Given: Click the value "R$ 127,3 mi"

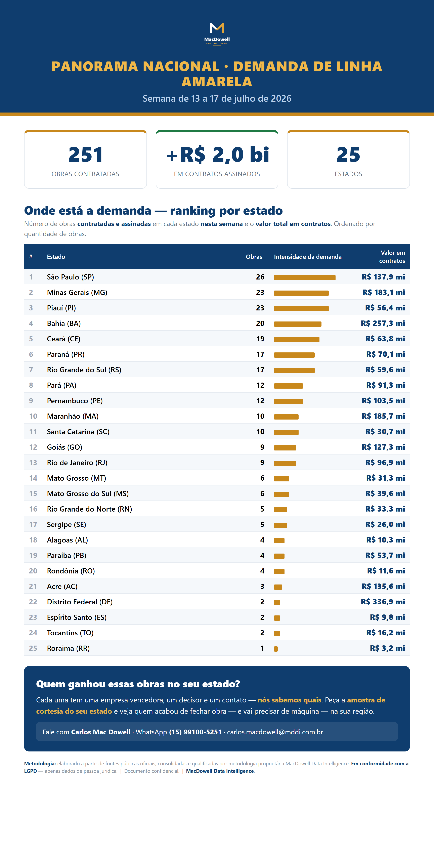Looking at the screenshot, I should (383, 447).
